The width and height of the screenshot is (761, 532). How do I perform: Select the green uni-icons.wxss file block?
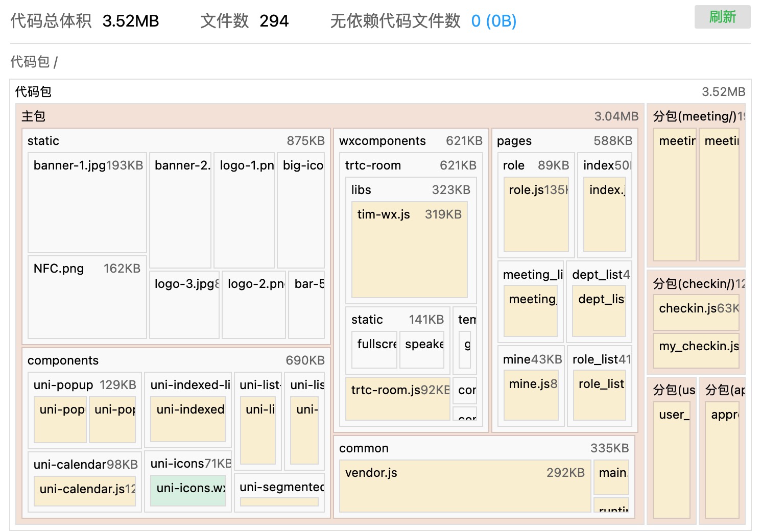click(188, 491)
